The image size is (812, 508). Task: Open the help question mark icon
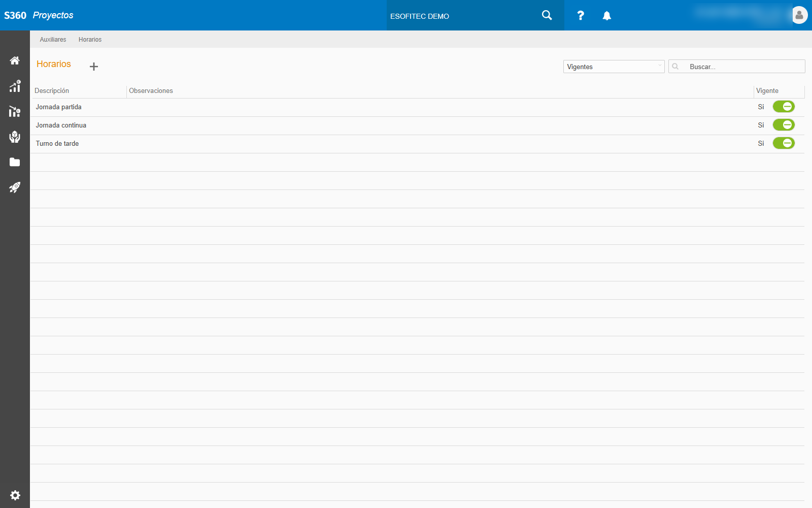581,16
